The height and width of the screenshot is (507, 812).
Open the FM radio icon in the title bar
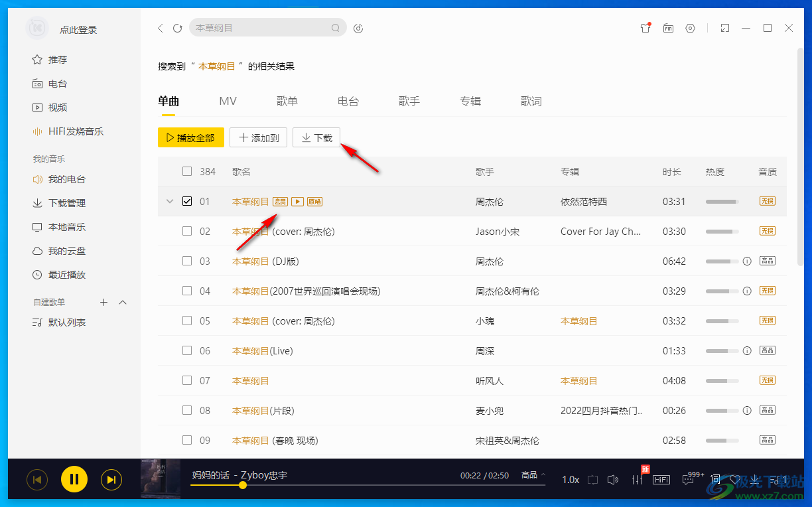click(669, 28)
